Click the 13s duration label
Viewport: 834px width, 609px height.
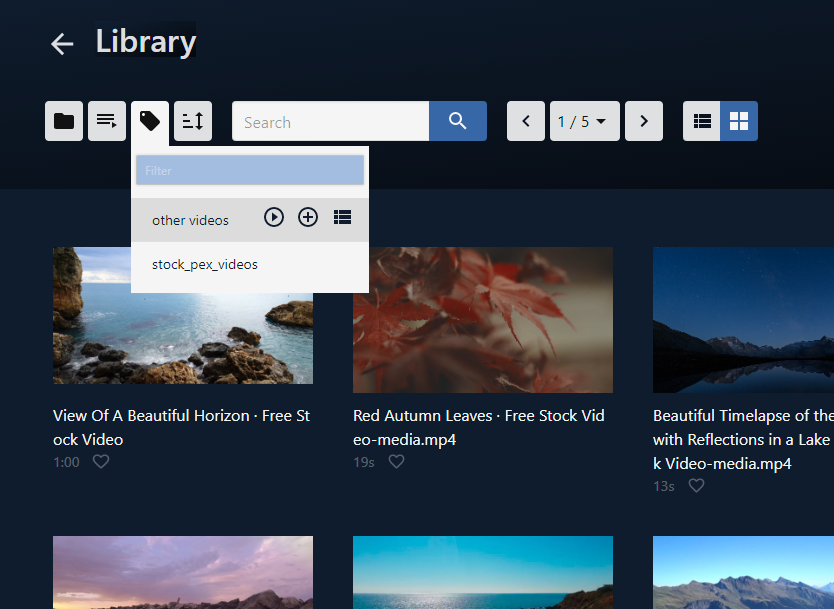pos(664,486)
